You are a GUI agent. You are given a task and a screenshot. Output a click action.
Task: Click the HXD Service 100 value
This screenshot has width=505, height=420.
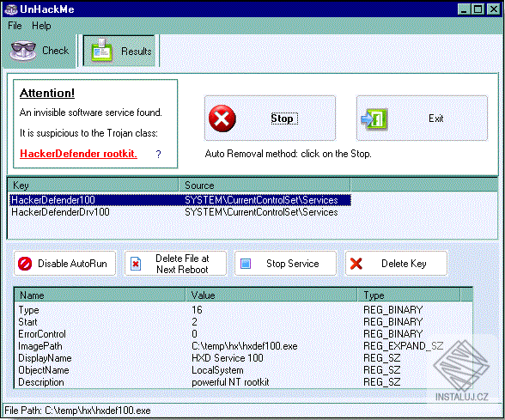click(228, 358)
